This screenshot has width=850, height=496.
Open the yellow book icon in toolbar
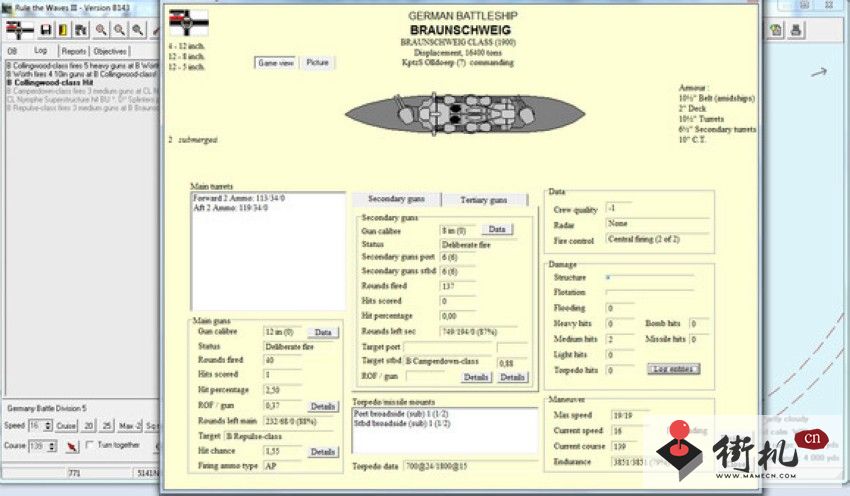pyautogui.click(x=63, y=30)
